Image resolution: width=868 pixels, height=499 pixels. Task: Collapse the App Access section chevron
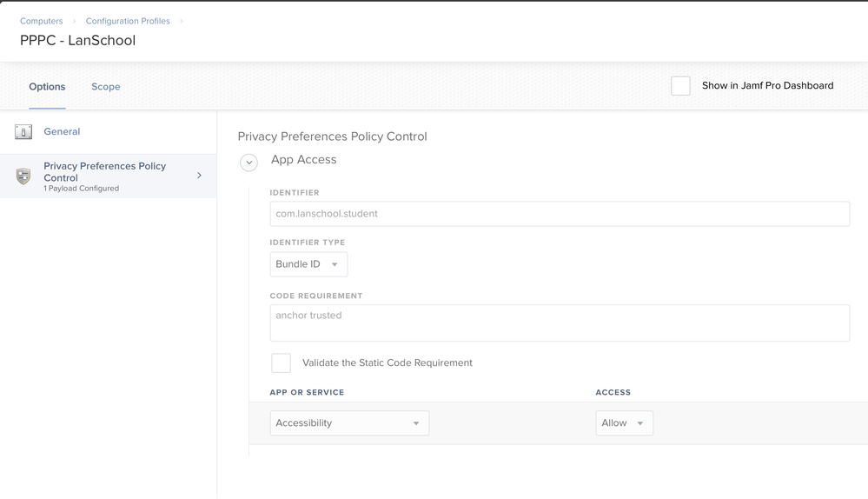click(x=249, y=163)
